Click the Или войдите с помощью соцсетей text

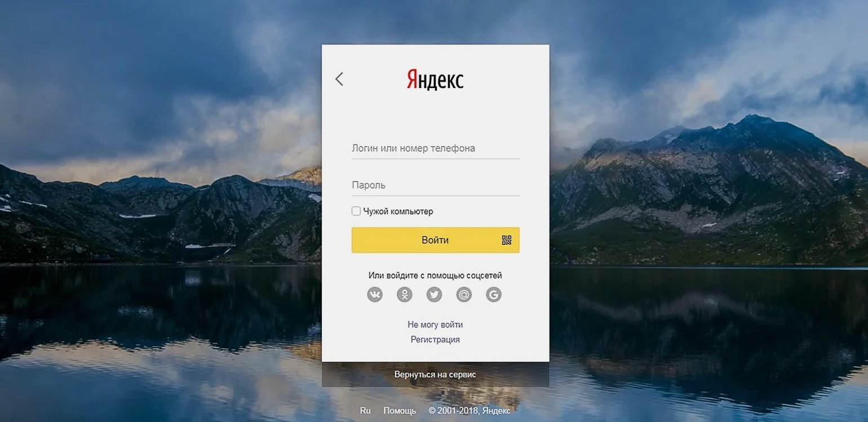[435, 276]
